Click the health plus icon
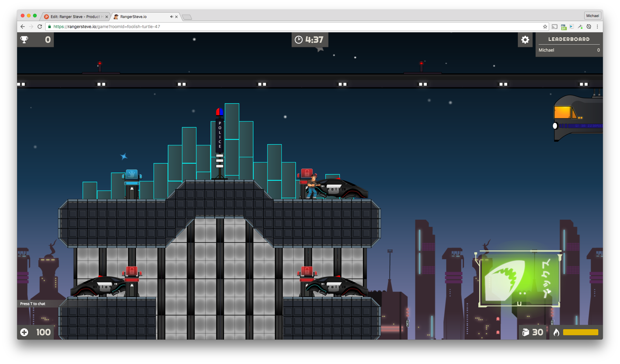 (x=24, y=332)
